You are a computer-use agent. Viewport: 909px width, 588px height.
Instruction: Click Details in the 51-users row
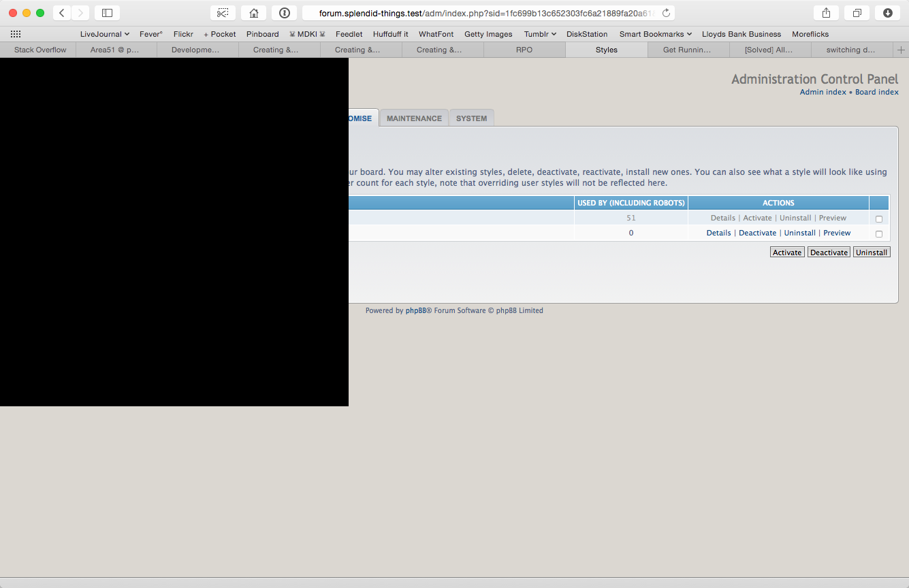[723, 218]
